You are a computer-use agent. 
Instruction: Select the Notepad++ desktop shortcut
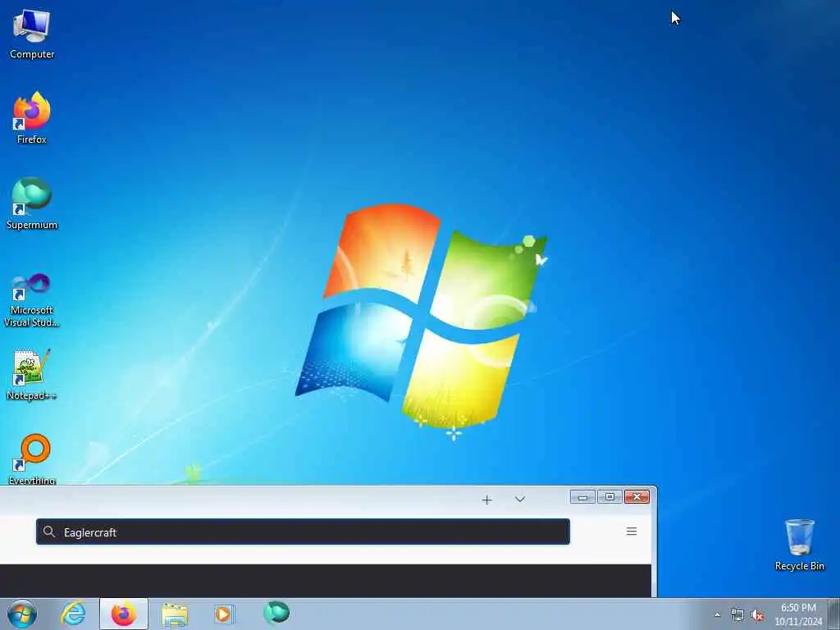click(32, 375)
